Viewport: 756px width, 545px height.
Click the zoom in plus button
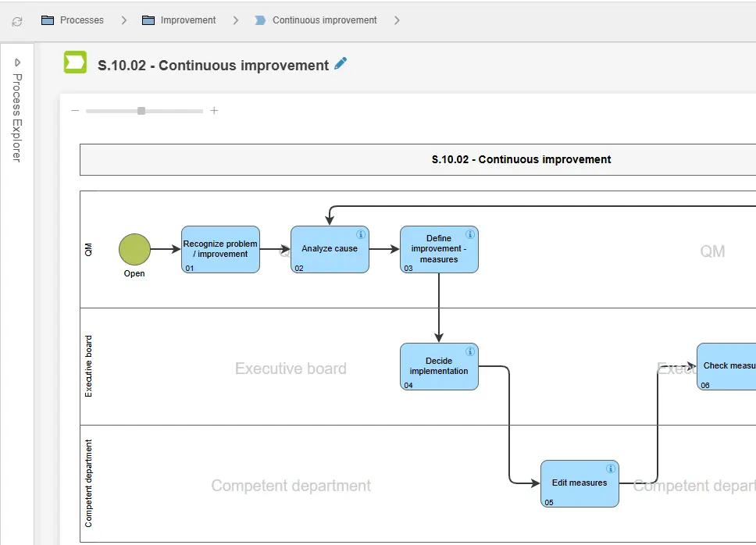[214, 110]
